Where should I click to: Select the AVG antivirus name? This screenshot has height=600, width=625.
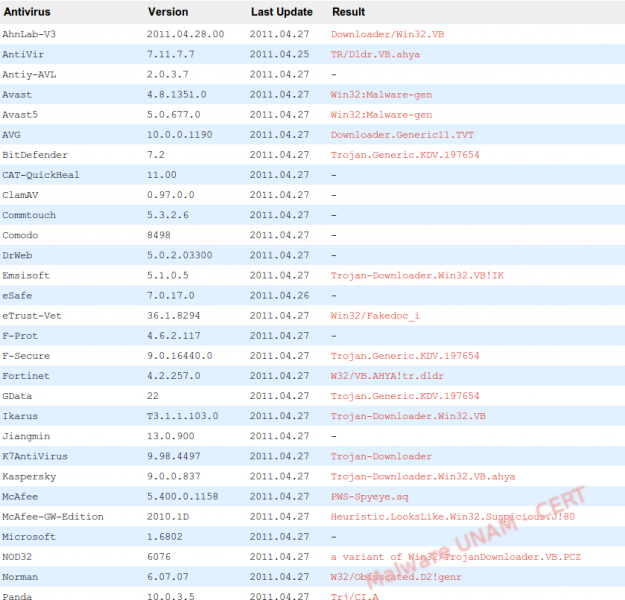tap(11, 135)
